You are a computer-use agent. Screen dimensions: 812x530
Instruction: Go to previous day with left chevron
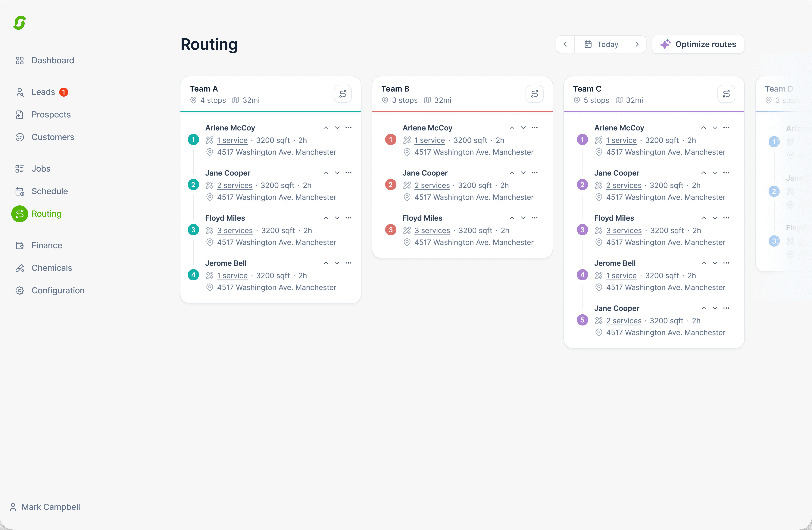click(565, 44)
